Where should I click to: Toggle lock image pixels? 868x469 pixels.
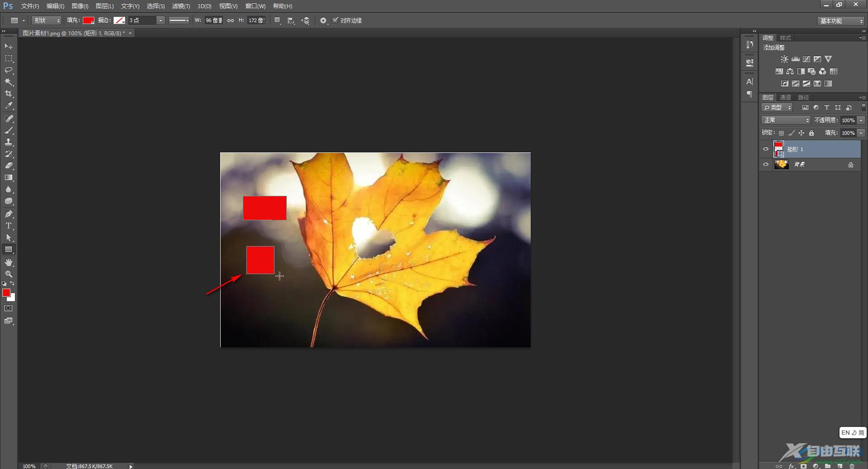[791, 133]
